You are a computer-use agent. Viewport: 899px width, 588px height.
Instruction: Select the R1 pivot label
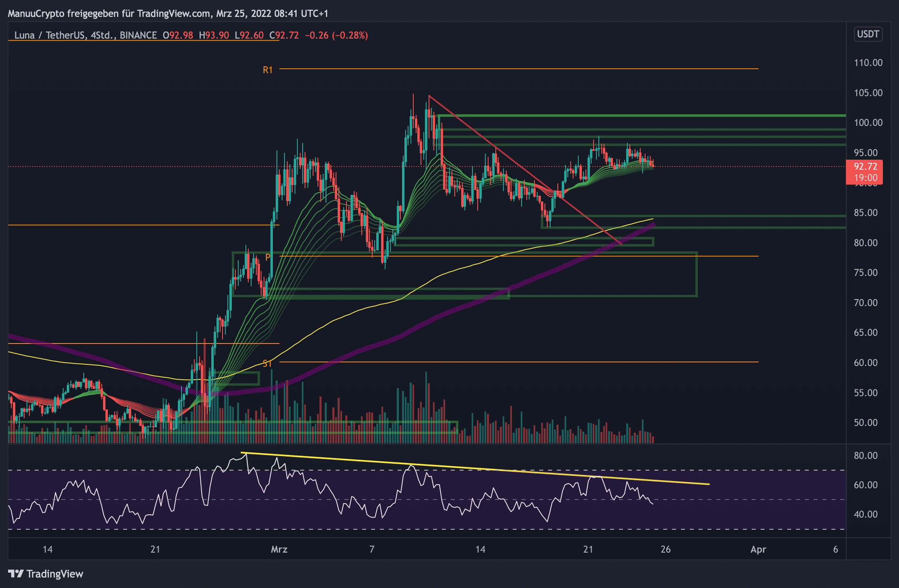pos(268,70)
